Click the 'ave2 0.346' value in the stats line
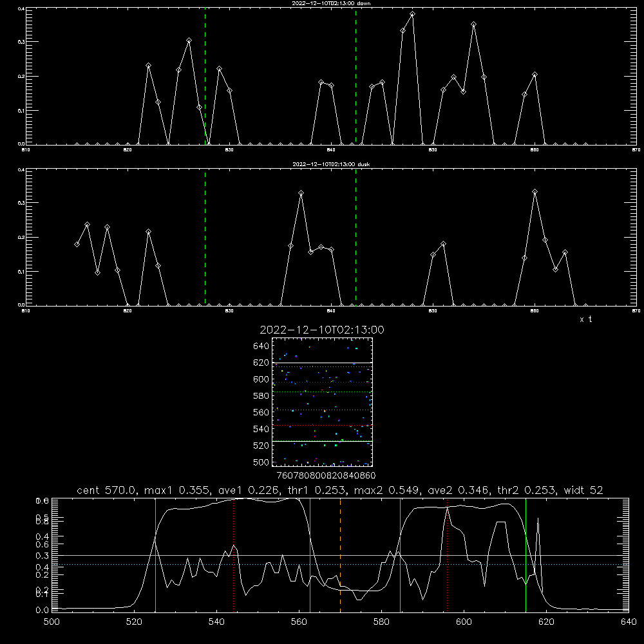The width and height of the screenshot is (644, 644). click(x=459, y=490)
